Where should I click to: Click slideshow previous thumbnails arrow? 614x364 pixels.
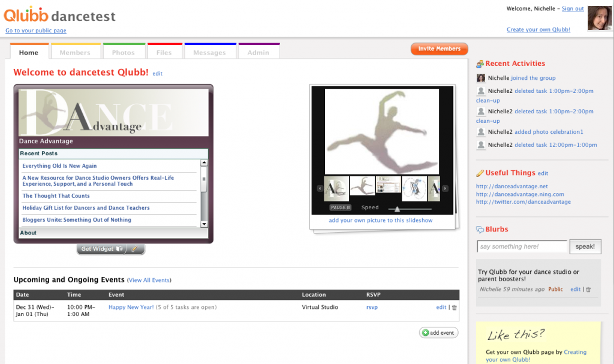tap(320, 188)
